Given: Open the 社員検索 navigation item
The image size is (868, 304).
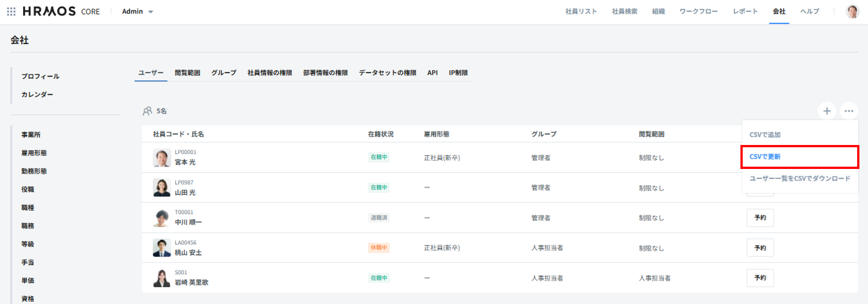Looking at the screenshot, I should 624,11.
